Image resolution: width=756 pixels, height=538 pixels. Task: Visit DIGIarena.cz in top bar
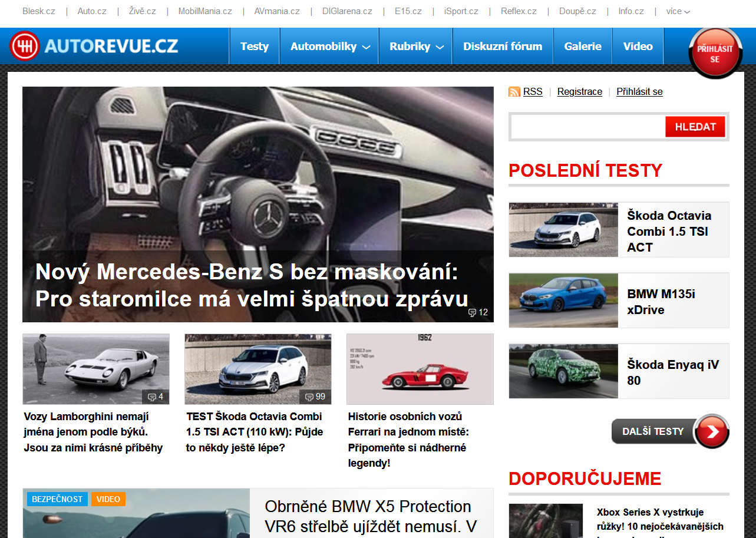(347, 11)
